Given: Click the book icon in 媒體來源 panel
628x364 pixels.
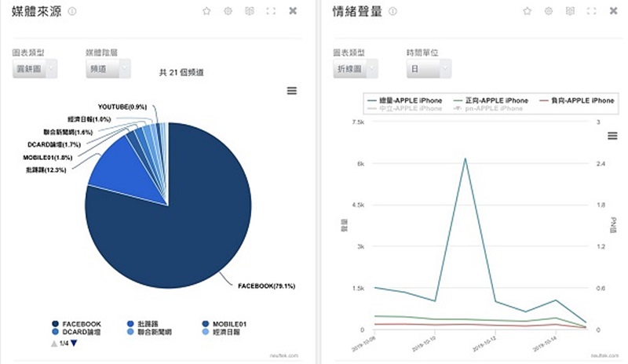Looking at the screenshot, I should click(x=250, y=11).
